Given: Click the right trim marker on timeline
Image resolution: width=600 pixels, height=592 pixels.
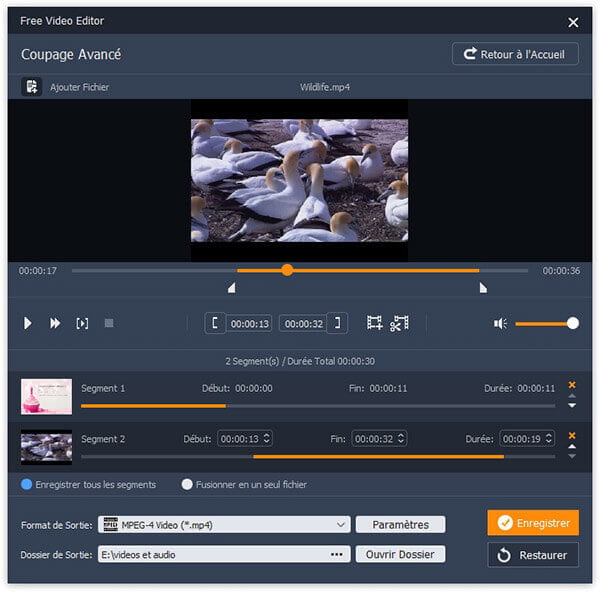Looking at the screenshot, I should (x=483, y=288).
